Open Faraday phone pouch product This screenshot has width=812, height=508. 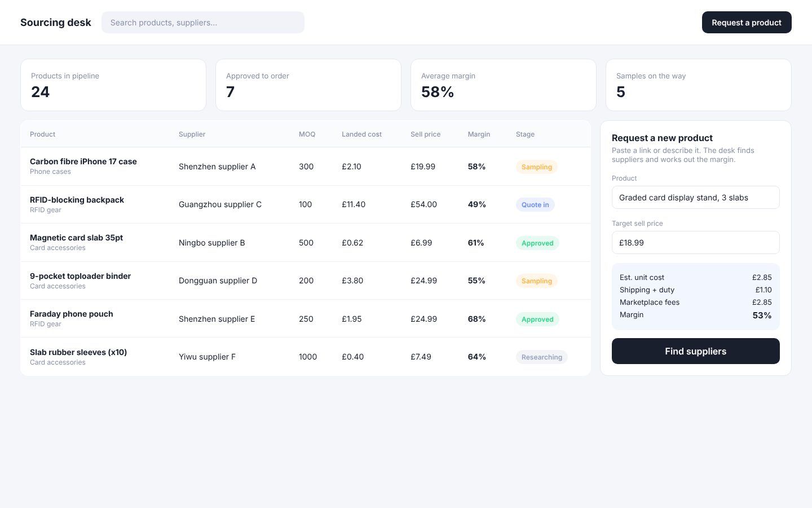[x=71, y=314]
